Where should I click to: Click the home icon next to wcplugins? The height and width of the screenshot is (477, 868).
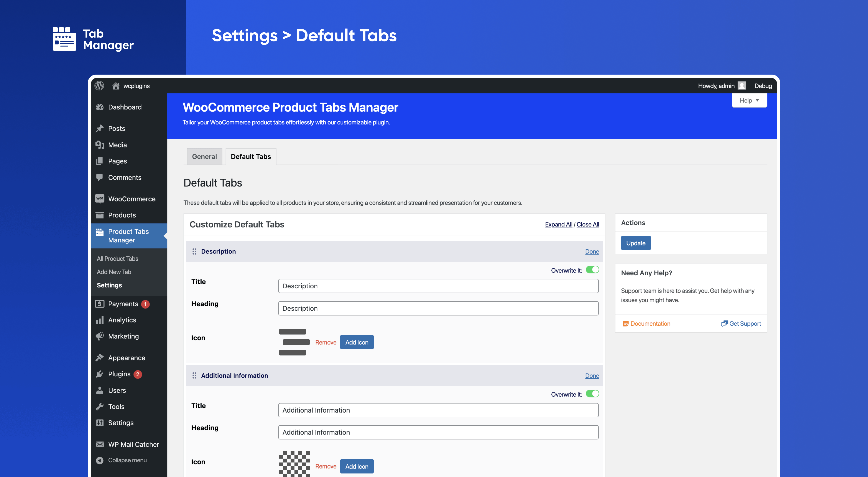point(116,86)
